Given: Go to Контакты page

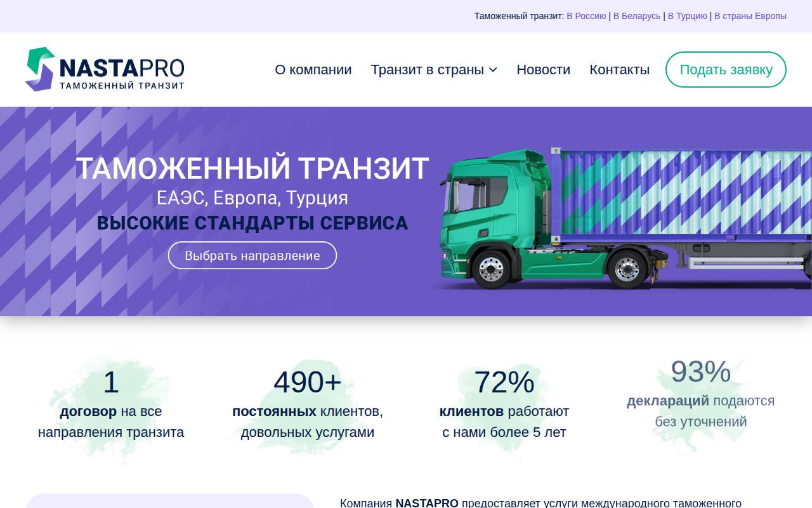Looking at the screenshot, I should pos(620,70).
